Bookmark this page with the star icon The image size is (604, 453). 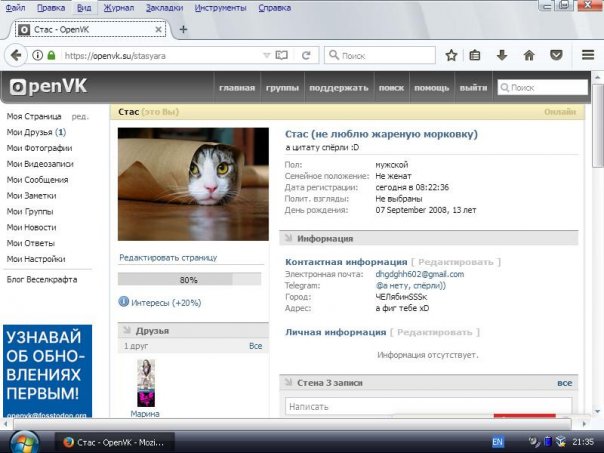[x=451, y=56]
